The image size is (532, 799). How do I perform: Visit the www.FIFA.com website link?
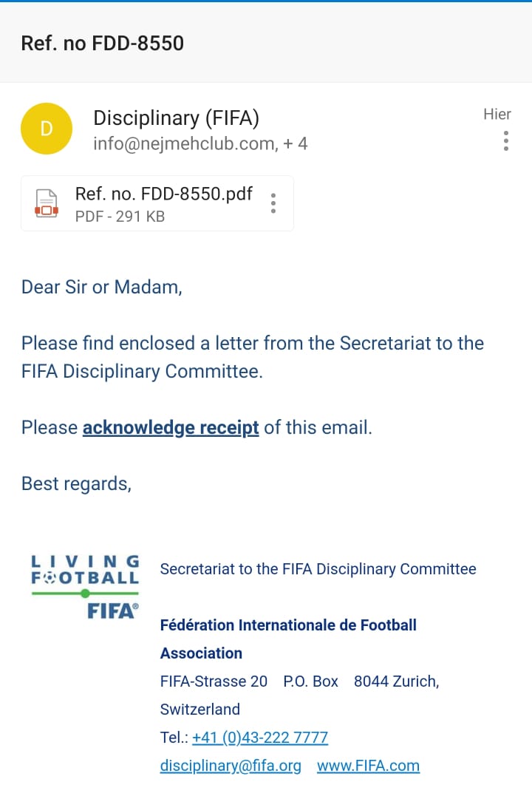[368, 766]
